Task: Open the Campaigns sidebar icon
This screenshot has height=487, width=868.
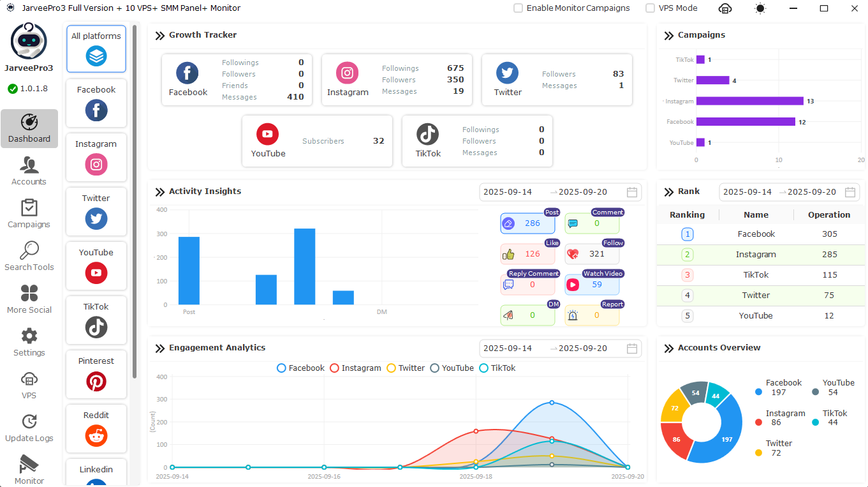Action: pyautogui.click(x=29, y=214)
